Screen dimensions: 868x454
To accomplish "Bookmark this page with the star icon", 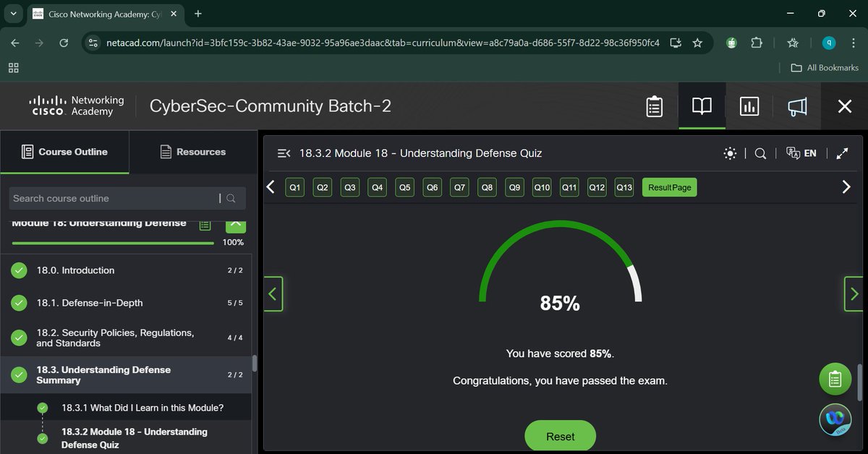I will 697,43.
